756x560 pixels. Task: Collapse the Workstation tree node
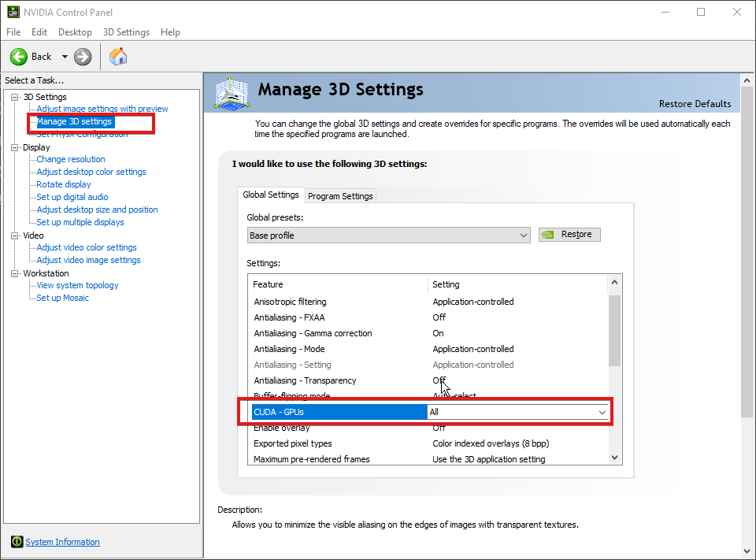click(14, 273)
